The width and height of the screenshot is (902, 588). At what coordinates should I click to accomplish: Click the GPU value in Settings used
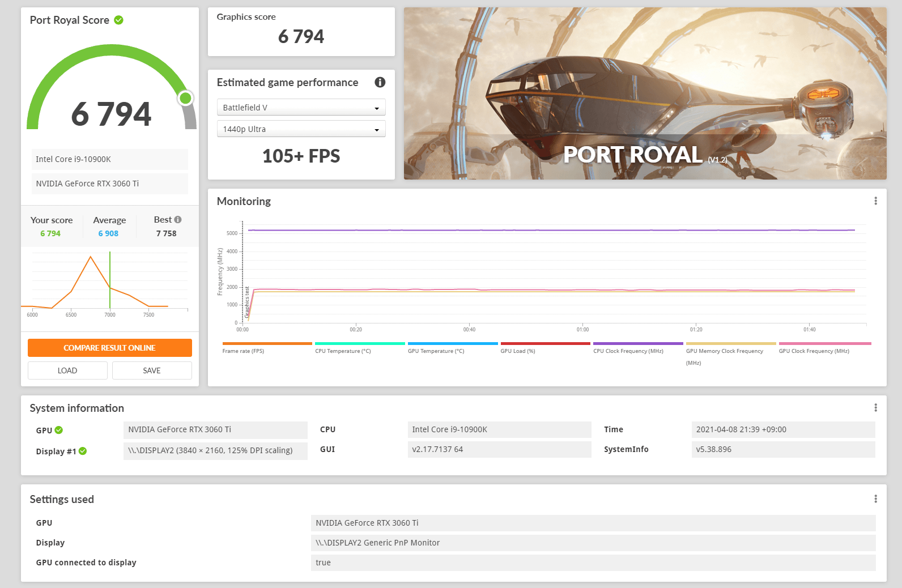click(593, 523)
